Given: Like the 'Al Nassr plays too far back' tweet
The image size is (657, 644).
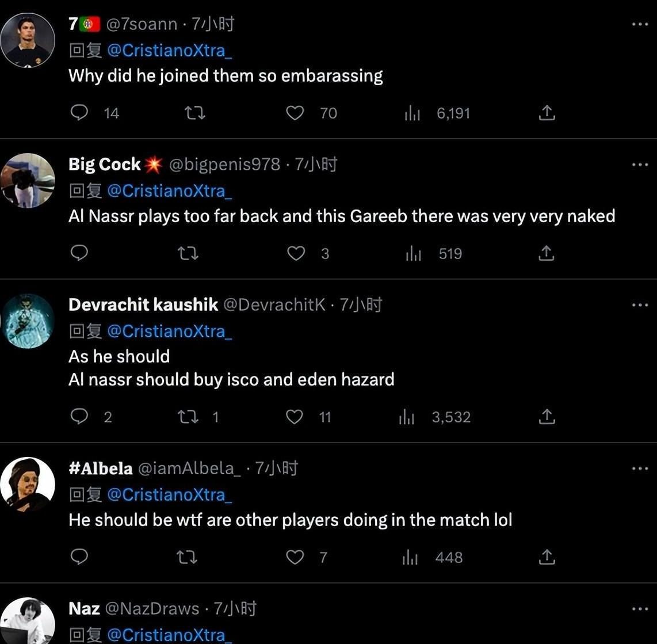Looking at the screenshot, I should pos(296,253).
